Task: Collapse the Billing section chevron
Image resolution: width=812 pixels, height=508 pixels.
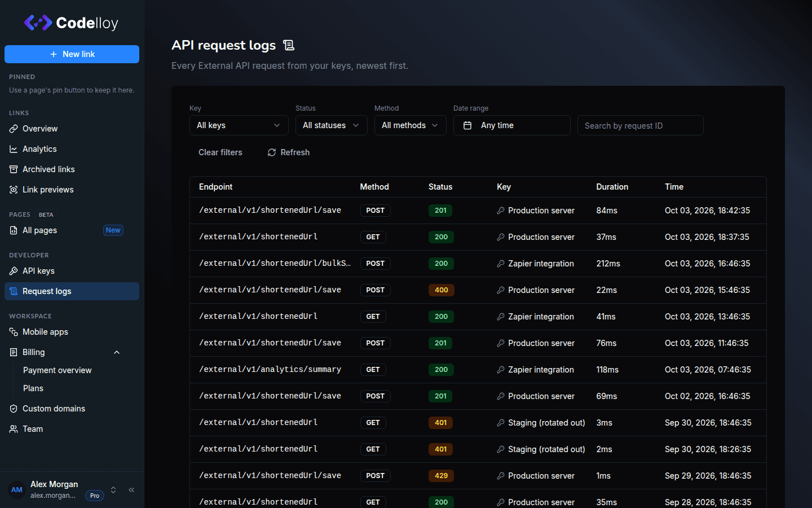Action: tap(117, 352)
